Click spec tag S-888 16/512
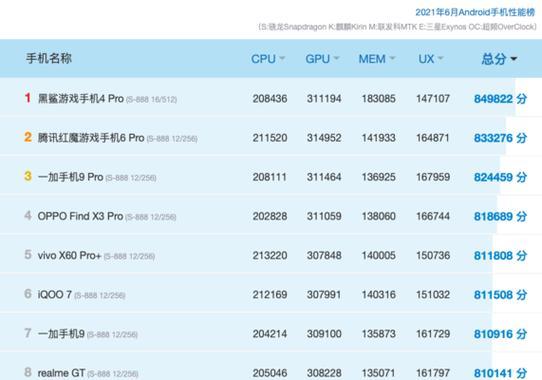 [151, 100]
